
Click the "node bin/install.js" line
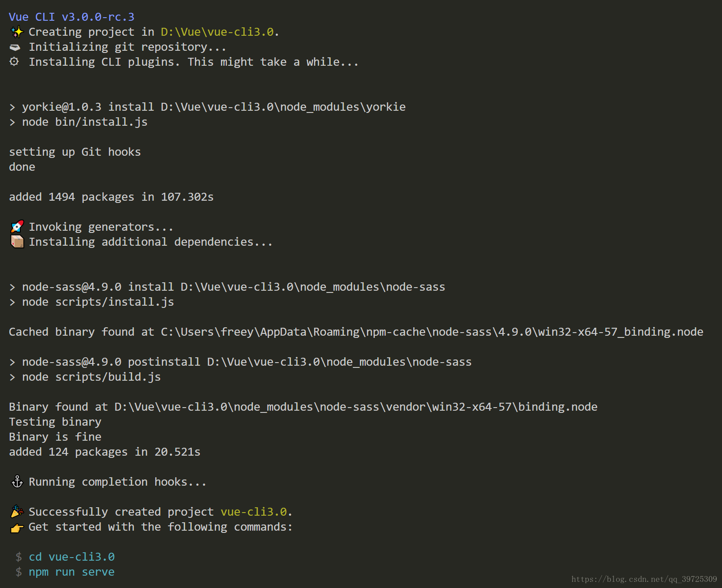point(85,122)
